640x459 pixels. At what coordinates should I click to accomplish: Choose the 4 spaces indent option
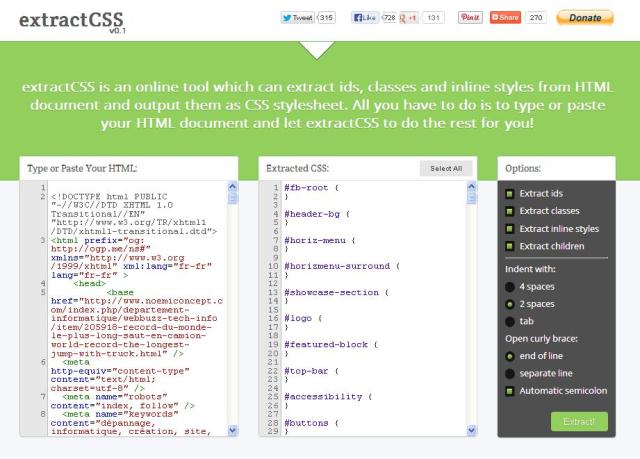tap(509, 287)
